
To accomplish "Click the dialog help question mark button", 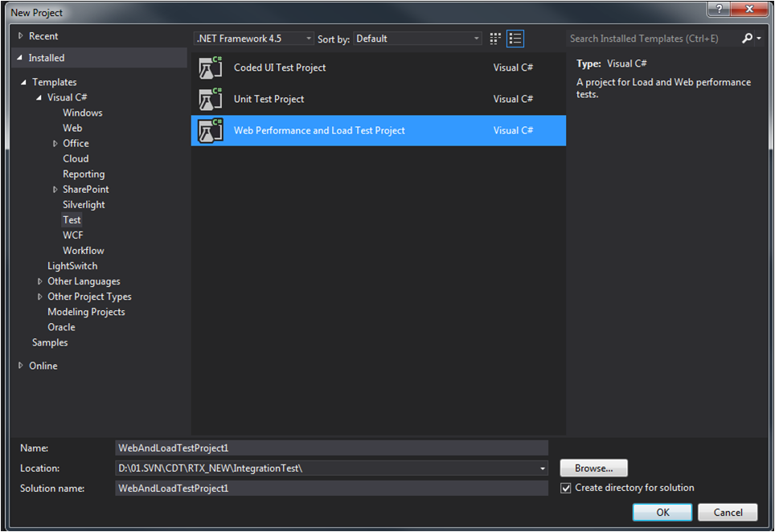I will [718, 9].
